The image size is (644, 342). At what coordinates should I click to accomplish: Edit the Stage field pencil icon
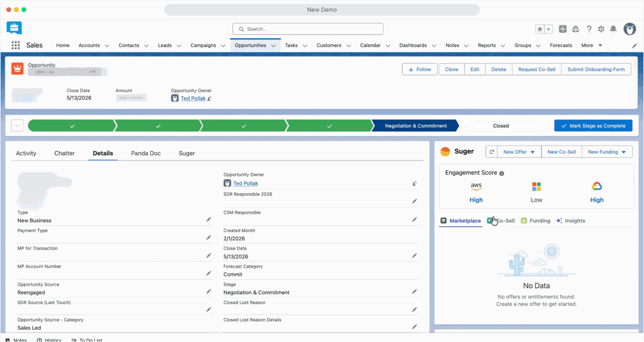(414, 292)
